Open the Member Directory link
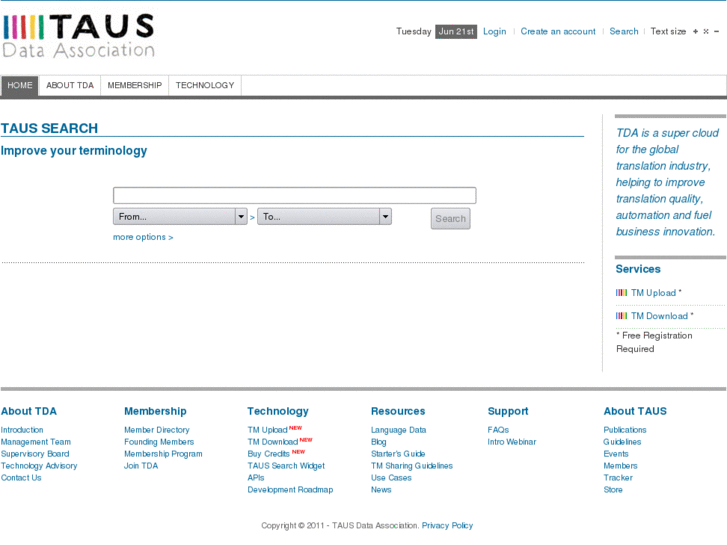Viewport: 727px width, 545px height. tap(157, 430)
